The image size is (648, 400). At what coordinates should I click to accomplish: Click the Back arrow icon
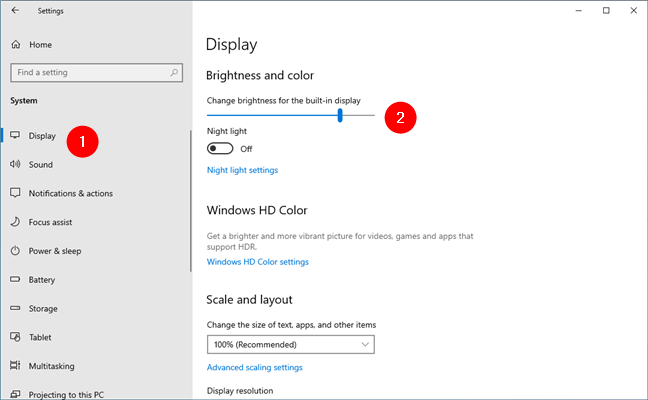click(x=15, y=11)
